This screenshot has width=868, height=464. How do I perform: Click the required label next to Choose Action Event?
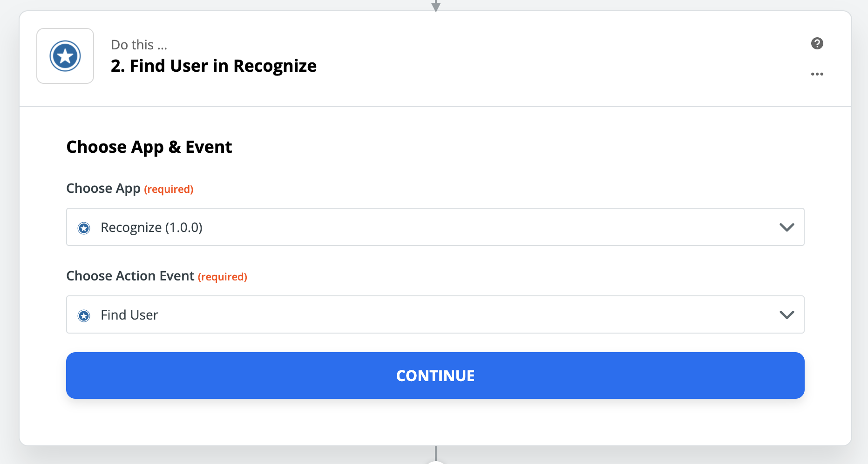coord(222,277)
